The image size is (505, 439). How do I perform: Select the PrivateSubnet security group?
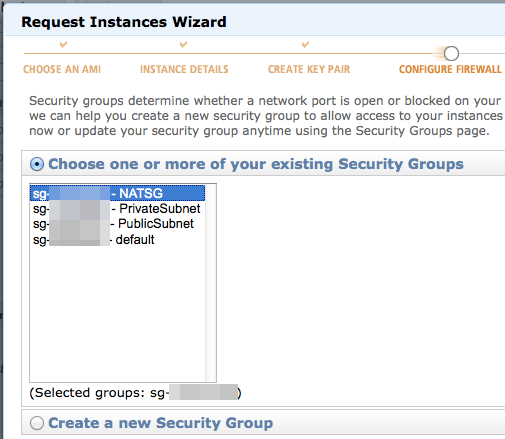117,209
